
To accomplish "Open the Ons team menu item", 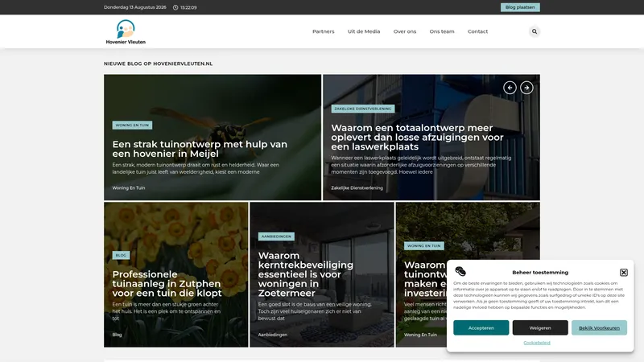I will [x=442, y=31].
